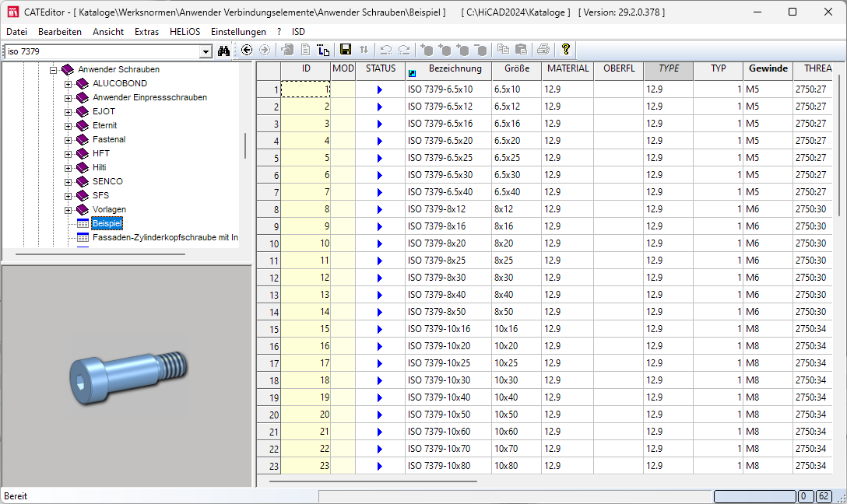
Task: Open the search combo box dropdown arrow
Action: 206,51
